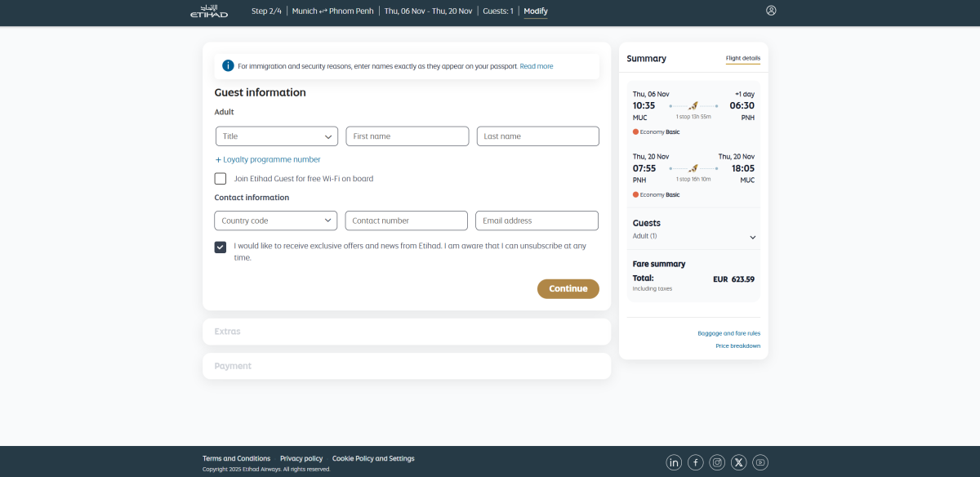980x477 pixels.
Task: Open the user account profile icon
Action: (771, 11)
